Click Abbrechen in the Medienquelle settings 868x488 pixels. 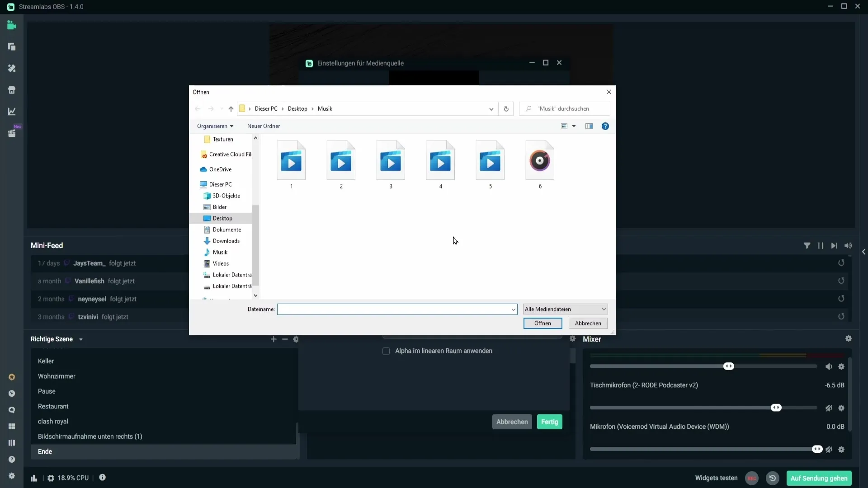pos(512,422)
